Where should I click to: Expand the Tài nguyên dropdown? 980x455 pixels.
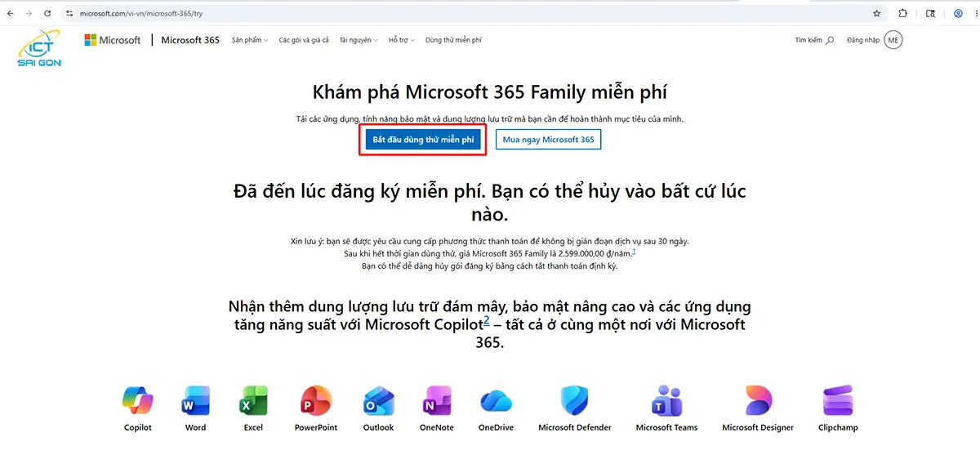point(359,40)
